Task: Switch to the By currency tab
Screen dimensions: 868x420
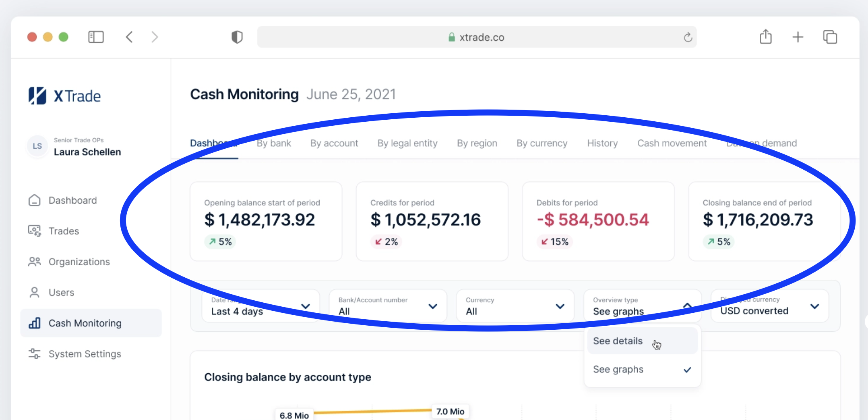Action: (x=542, y=143)
